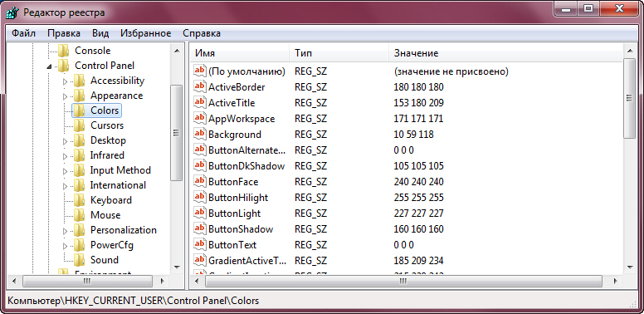Sort by the Значение column header
Viewport: 644px width, 314px height.
[505, 53]
